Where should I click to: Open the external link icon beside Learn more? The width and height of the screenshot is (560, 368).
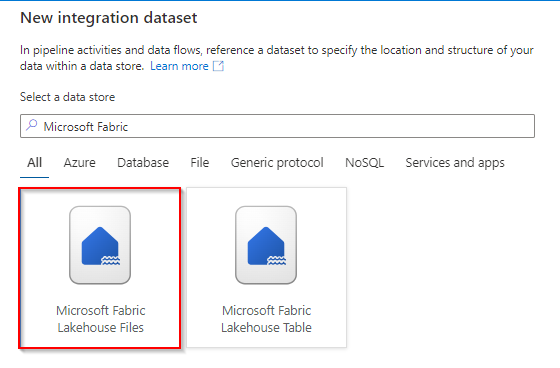(x=218, y=66)
